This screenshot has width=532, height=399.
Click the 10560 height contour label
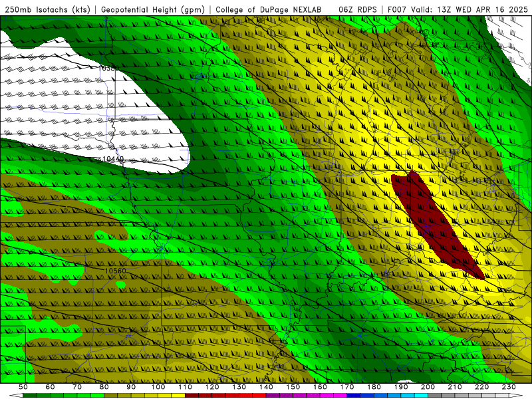(x=115, y=271)
